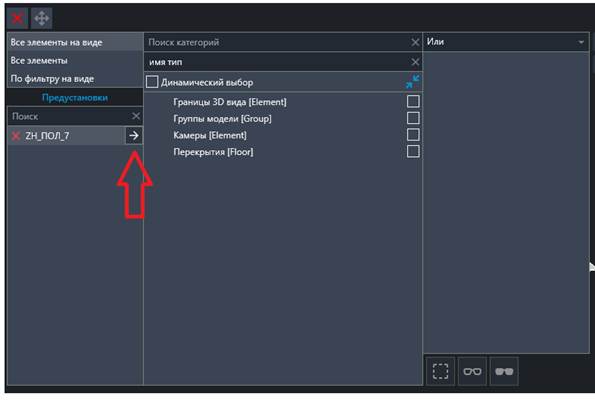Screen dimensions: 595x400
Task: Delete the ZH_ПОЛ_7 preset with red cross
Action: pyautogui.click(x=16, y=136)
